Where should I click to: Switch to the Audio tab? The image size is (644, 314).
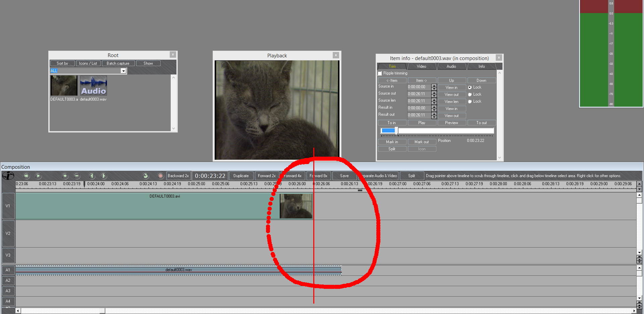(x=451, y=66)
